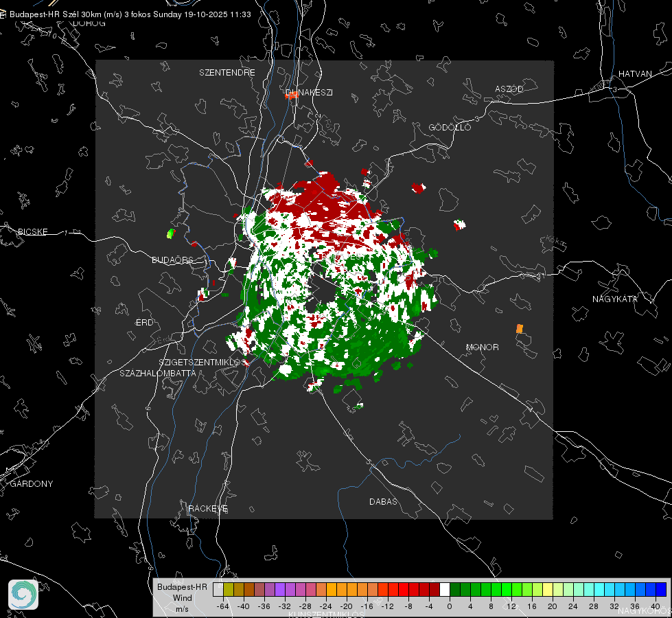The width and height of the screenshot is (672, 618).
Task: Click the red-orange echo at Dunakeszi
Action: (292, 95)
